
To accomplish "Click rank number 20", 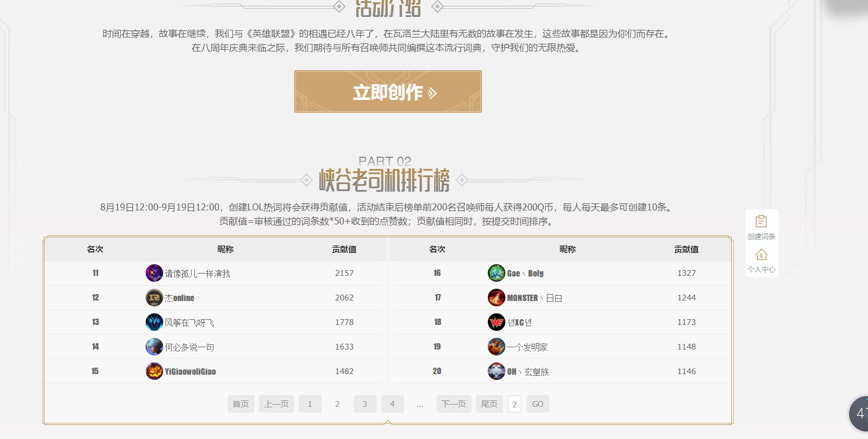I will pos(437,371).
